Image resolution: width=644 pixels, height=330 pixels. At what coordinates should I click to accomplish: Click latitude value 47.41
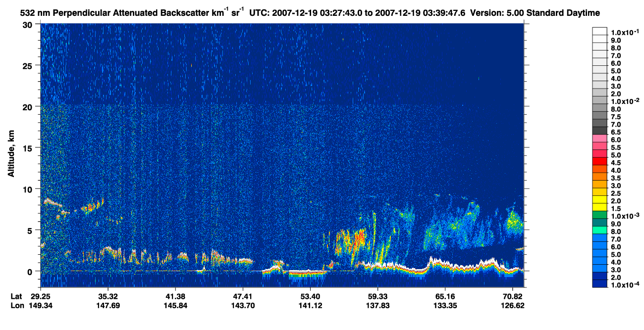[x=242, y=296]
